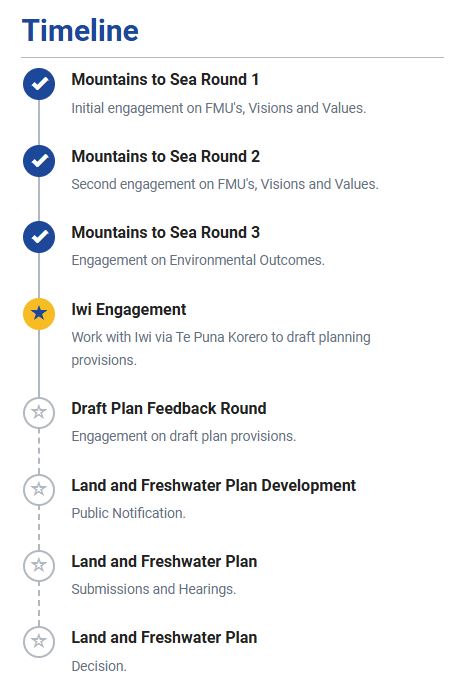Click outlined star icon for Draft Plan Feedback Round
Viewport: 463px width, 690px height.
tap(39, 412)
